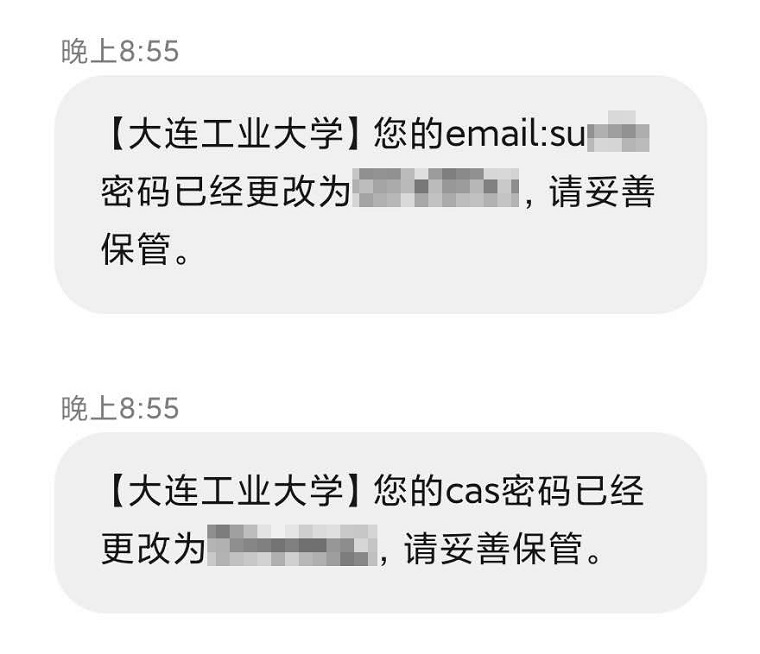Click 【大连工业大学】 sender tag in email message
The height and width of the screenshot is (654, 760).
[x=235, y=133]
